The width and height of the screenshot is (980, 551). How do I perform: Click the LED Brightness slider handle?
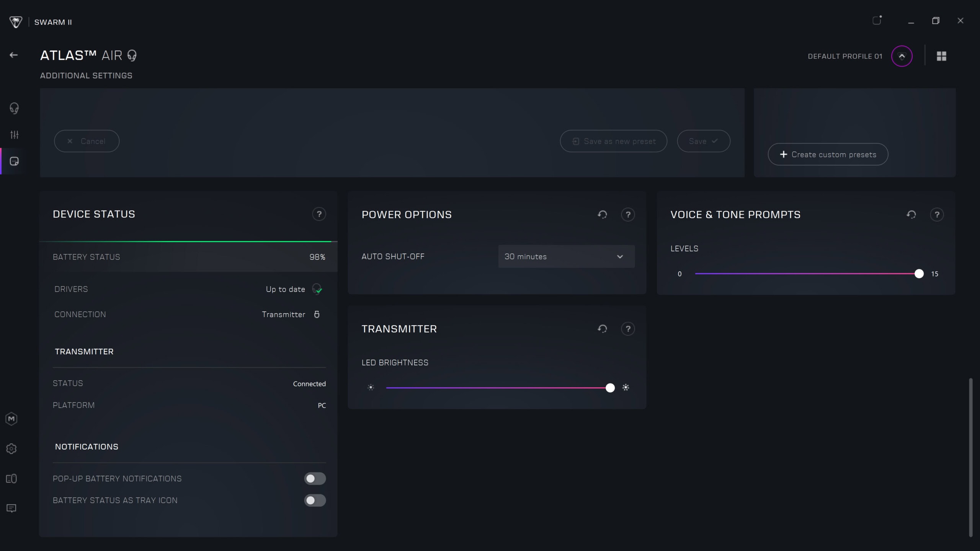point(610,388)
